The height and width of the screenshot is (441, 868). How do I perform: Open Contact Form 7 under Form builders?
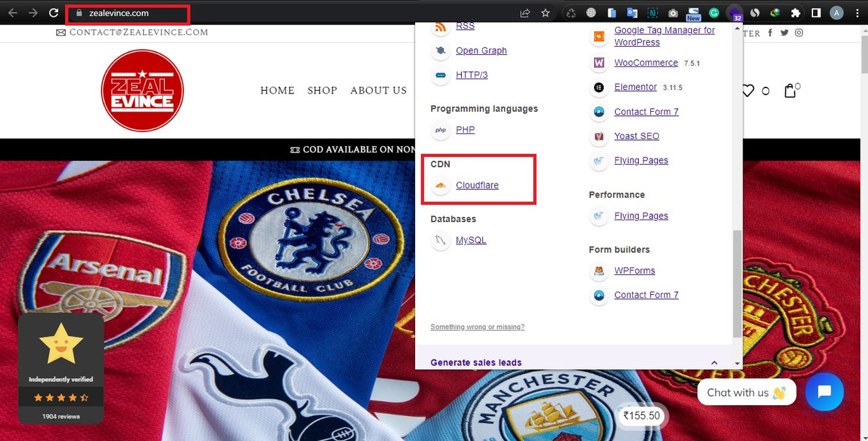coord(646,295)
